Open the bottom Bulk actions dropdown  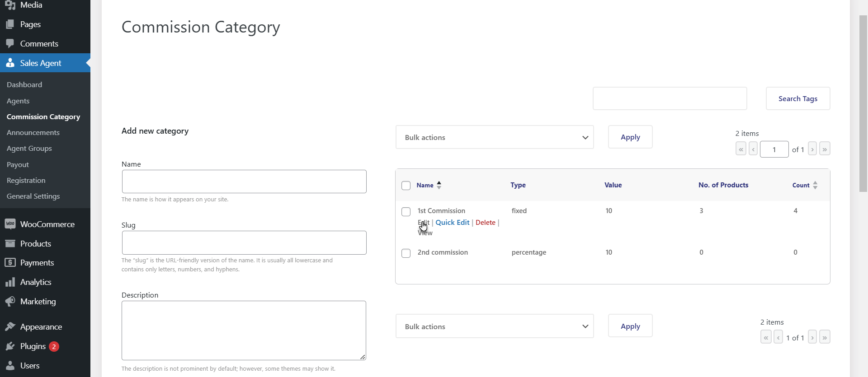(x=495, y=326)
